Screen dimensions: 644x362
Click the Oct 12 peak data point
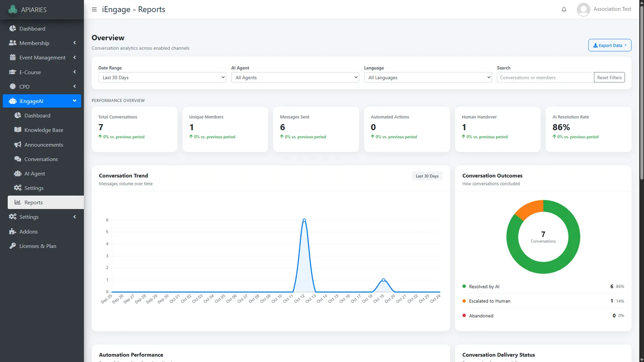(304, 220)
